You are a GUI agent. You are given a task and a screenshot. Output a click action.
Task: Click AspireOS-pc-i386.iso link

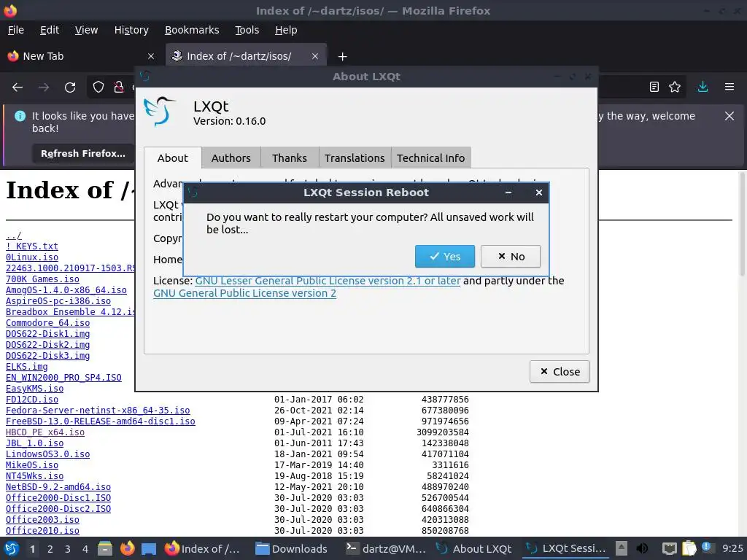58,301
